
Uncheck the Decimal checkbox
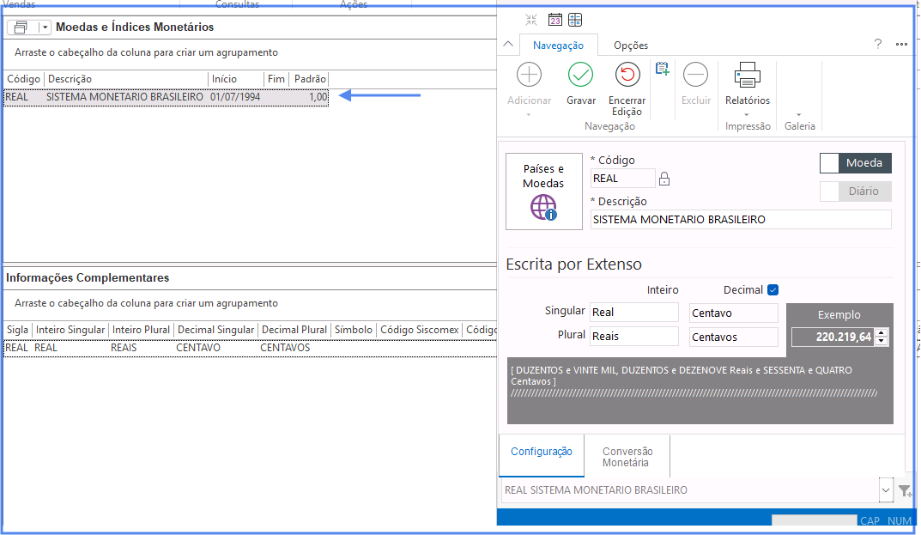pyautogui.click(x=772, y=290)
